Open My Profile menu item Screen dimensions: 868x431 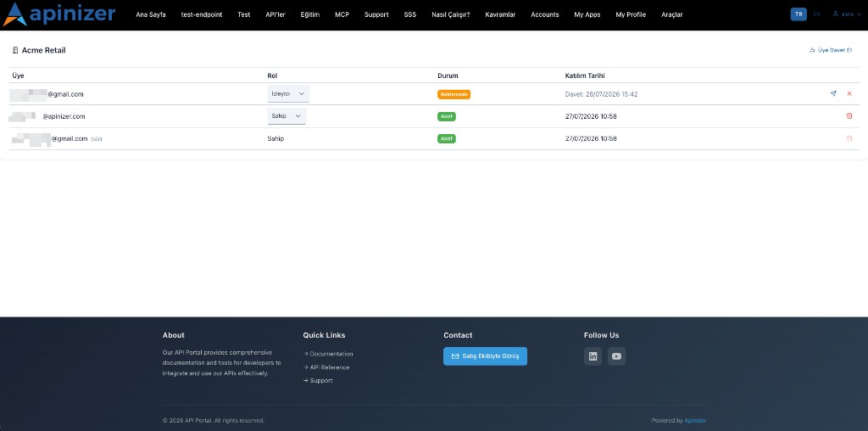pyautogui.click(x=631, y=14)
